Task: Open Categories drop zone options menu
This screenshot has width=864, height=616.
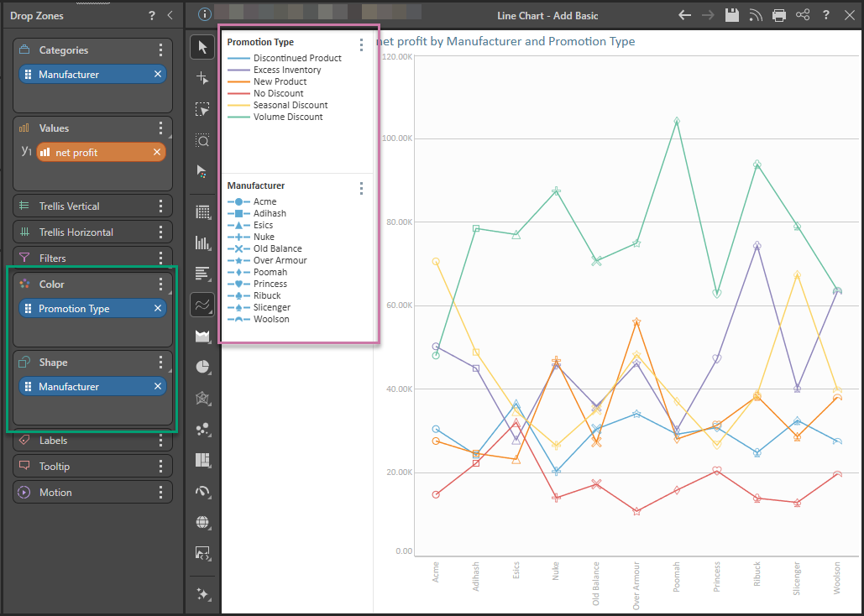Action: [x=160, y=50]
